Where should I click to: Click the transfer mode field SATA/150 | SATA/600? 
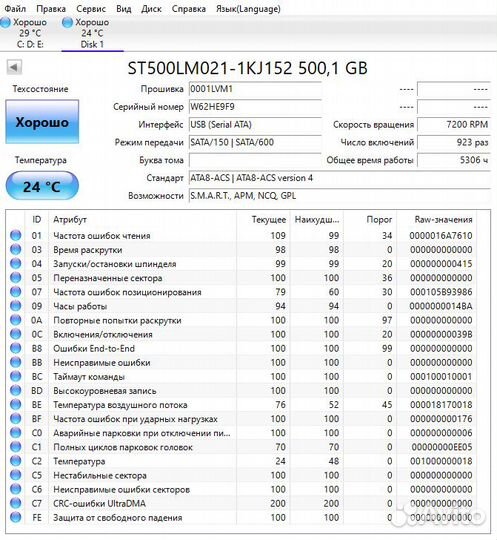tap(255, 143)
